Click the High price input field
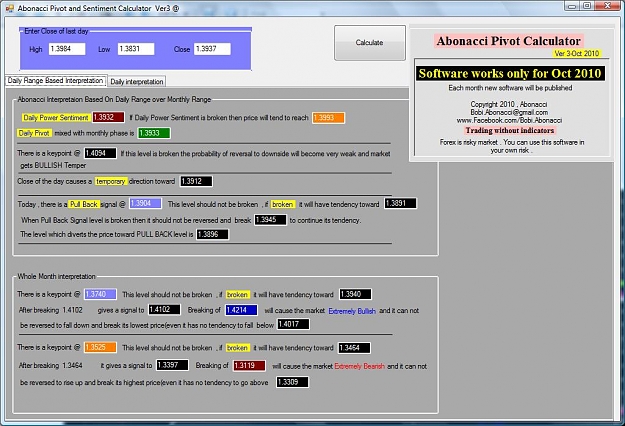This screenshot has height=426, width=625. [x=67, y=49]
